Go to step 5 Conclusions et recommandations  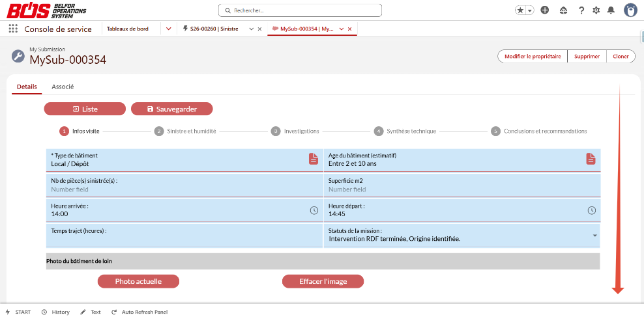pos(539,131)
